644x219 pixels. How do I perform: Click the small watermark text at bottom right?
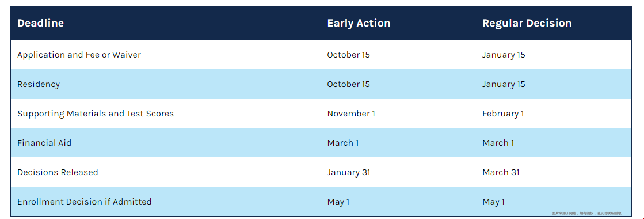[x=588, y=213]
